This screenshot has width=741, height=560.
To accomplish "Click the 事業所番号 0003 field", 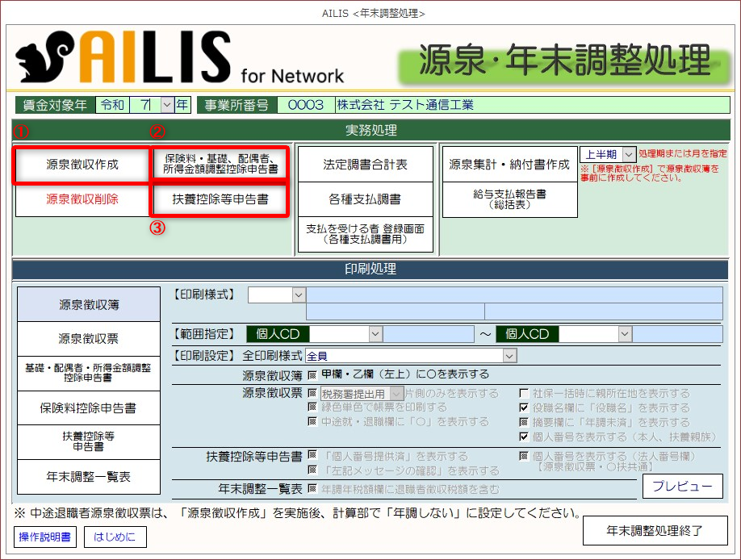I will coord(304,105).
